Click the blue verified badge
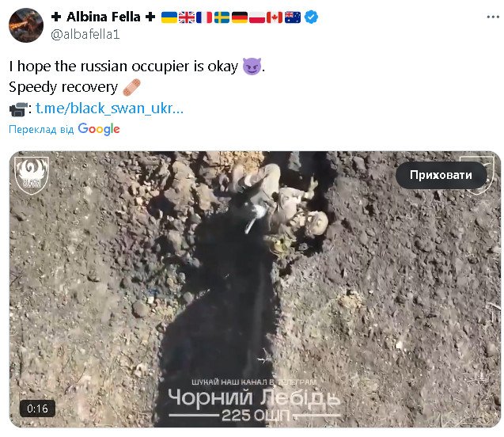Viewport: 504px width, 437px height. 311,17
